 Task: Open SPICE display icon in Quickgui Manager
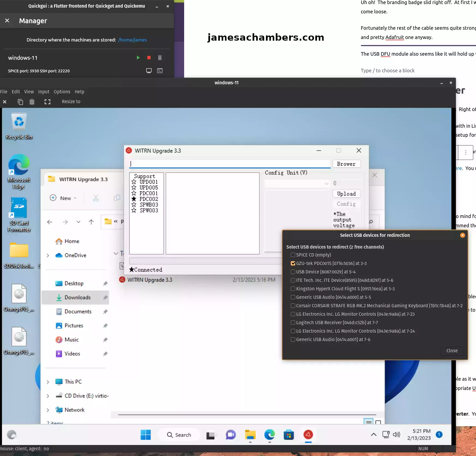pos(149,71)
